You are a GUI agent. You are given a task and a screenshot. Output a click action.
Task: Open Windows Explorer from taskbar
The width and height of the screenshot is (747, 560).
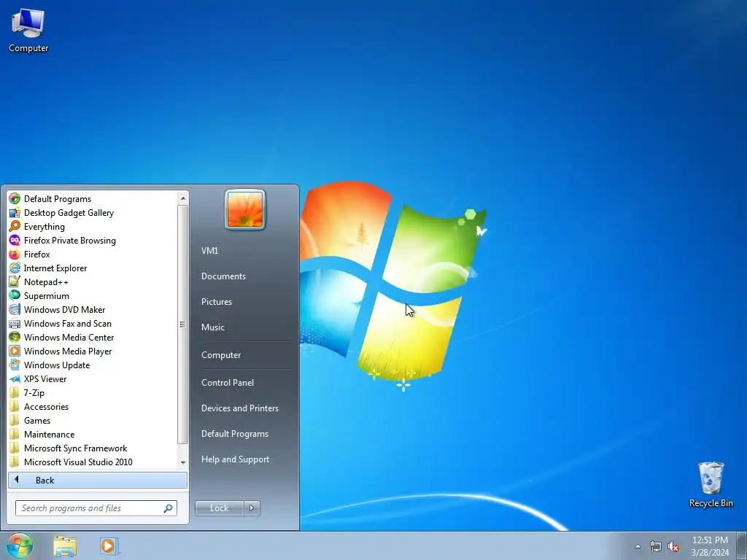pos(65,546)
